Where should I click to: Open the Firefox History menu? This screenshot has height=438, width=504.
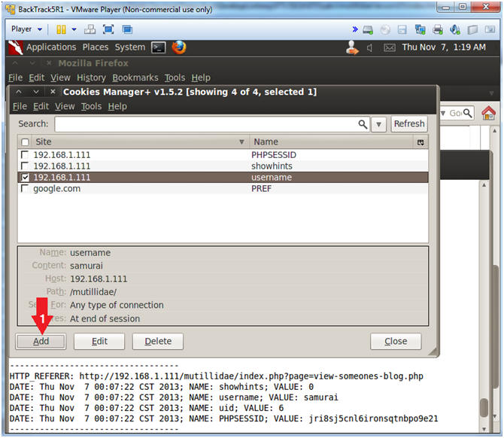(91, 78)
